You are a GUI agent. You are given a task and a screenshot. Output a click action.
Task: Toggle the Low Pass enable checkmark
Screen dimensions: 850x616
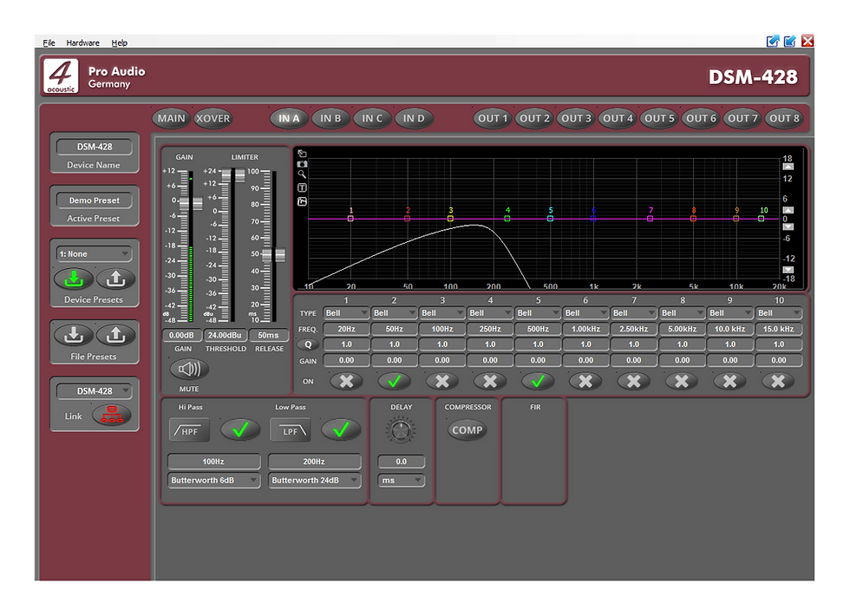coord(341,430)
